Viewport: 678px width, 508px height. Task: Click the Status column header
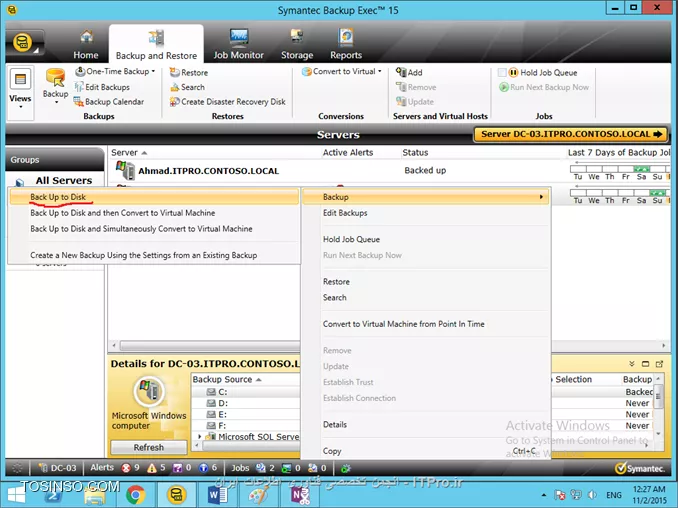pyautogui.click(x=415, y=153)
